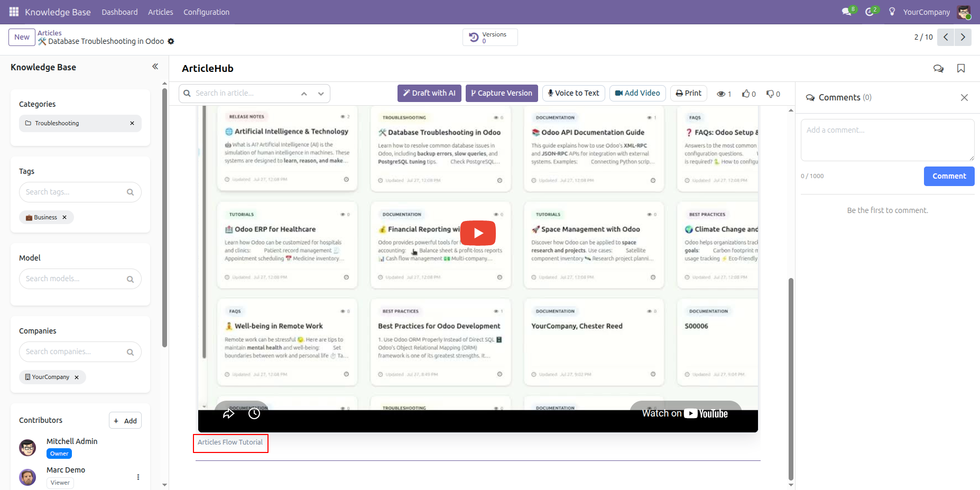
Task: Open the apps grid menu icon
Action: (x=14, y=12)
